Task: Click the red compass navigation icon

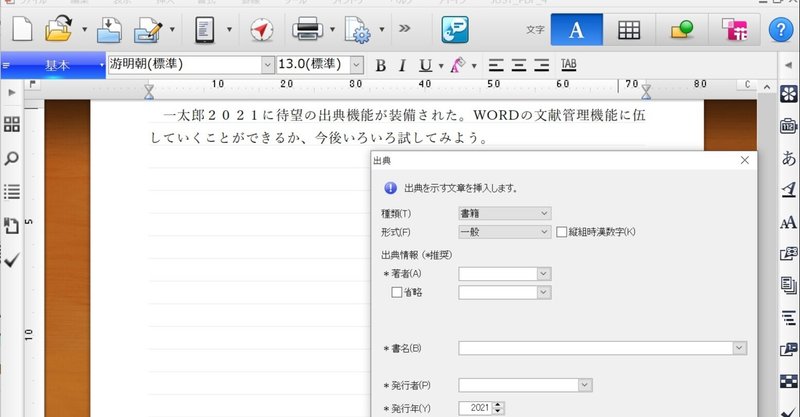Action: pos(262,30)
